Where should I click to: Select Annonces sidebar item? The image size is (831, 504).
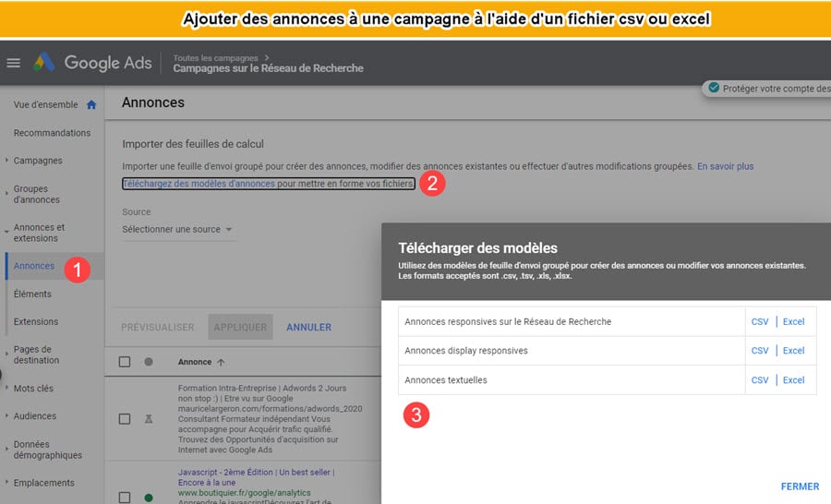[34, 266]
